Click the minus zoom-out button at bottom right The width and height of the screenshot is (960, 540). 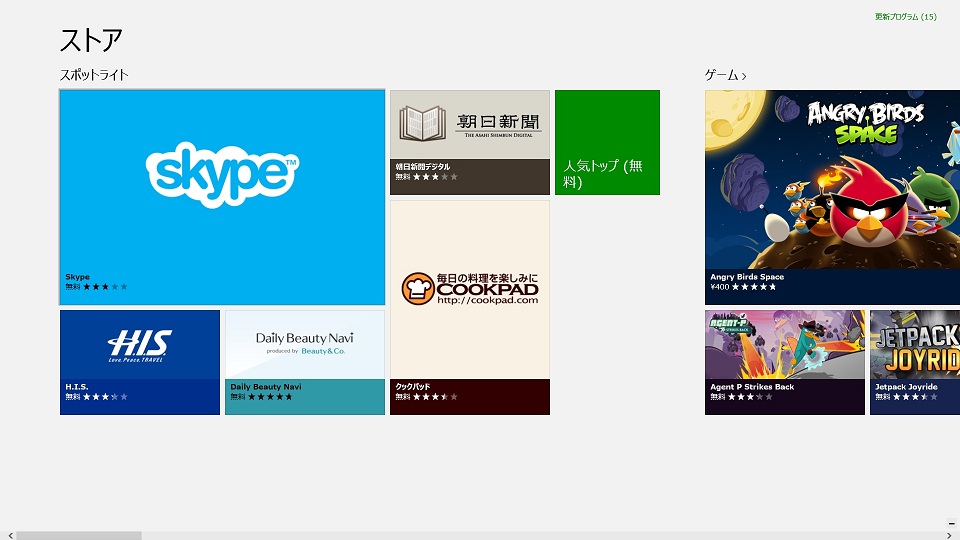click(x=951, y=523)
